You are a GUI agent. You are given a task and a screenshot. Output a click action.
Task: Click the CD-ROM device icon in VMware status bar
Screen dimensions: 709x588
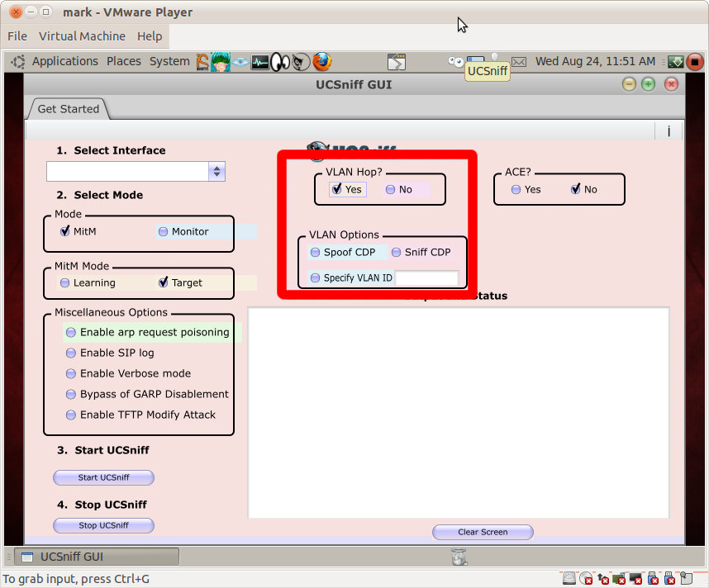coord(586,579)
